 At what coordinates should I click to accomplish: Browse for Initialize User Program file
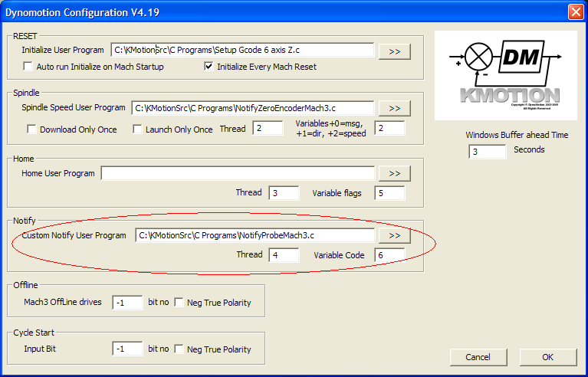(x=395, y=51)
